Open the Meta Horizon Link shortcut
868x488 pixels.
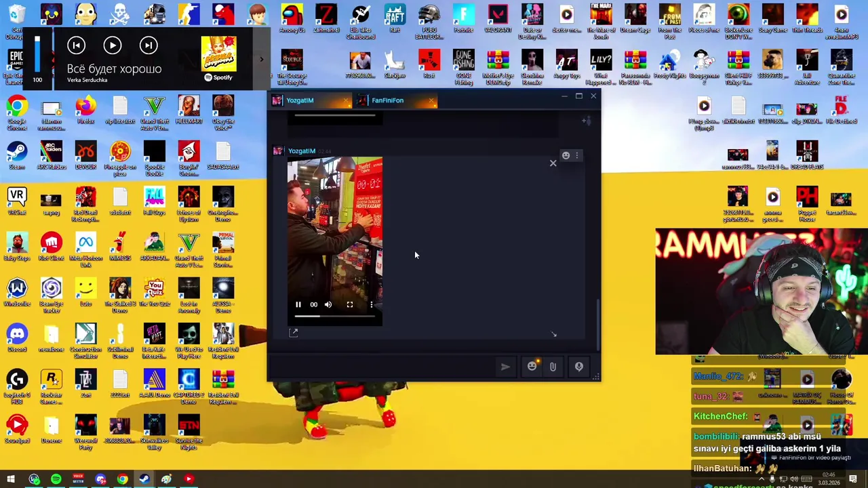(x=85, y=249)
